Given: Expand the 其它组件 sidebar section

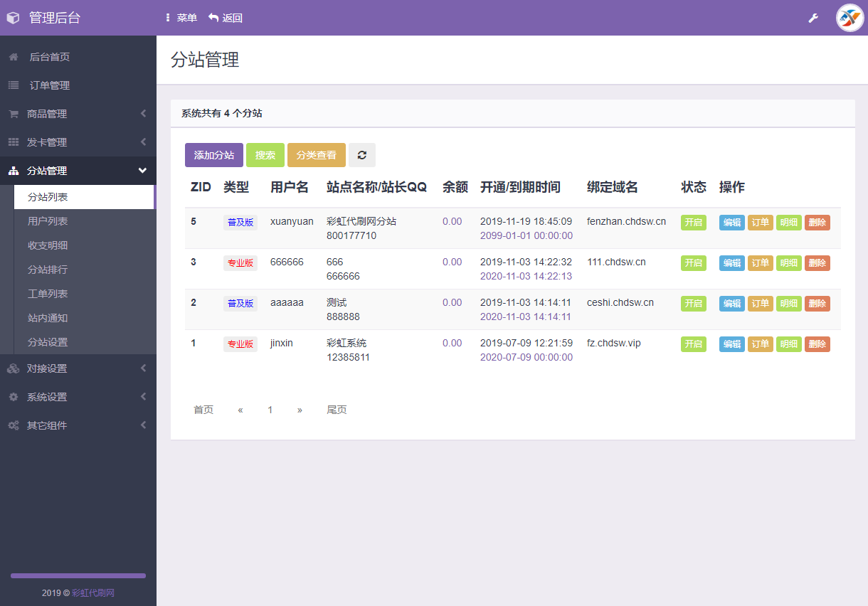Looking at the screenshot, I should (x=78, y=425).
